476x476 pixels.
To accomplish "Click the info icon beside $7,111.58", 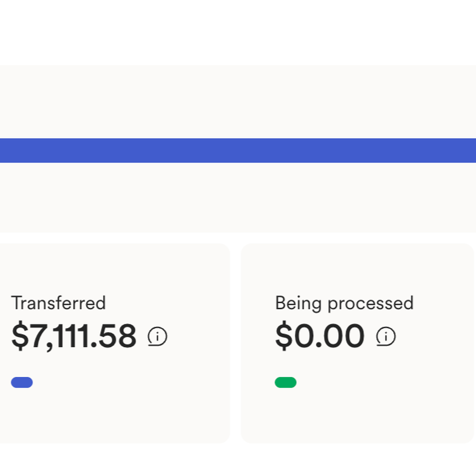I will tap(157, 336).
